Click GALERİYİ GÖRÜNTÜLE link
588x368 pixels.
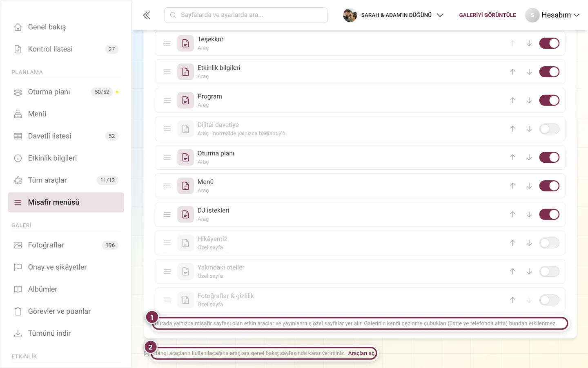[488, 15]
